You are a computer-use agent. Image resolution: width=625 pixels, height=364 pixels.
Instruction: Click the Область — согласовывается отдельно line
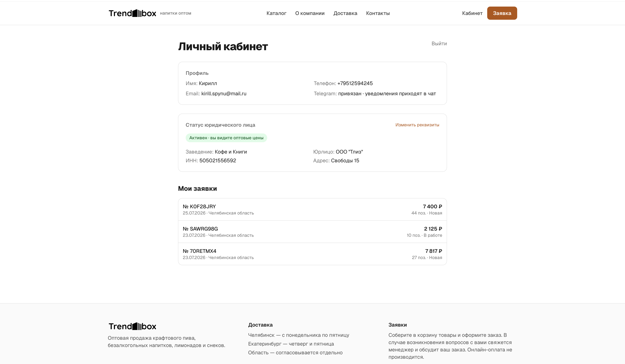pyautogui.click(x=295, y=353)
